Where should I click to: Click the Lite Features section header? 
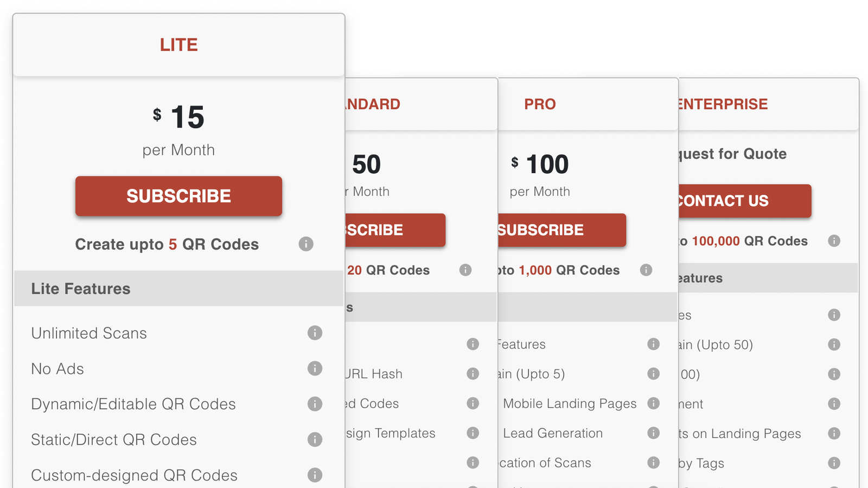pyautogui.click(x=80, y=288)
